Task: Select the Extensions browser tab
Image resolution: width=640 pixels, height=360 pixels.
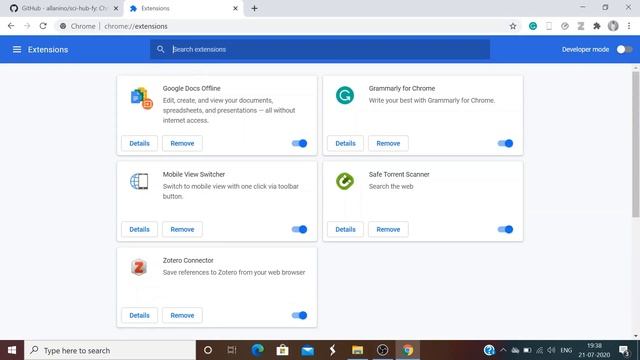Action: click(x=184, y=8)
